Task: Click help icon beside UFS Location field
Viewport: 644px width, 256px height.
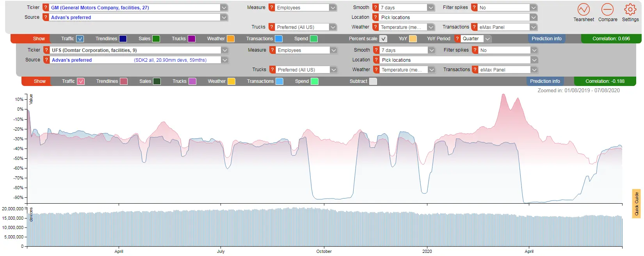Action: click(376, 60)
